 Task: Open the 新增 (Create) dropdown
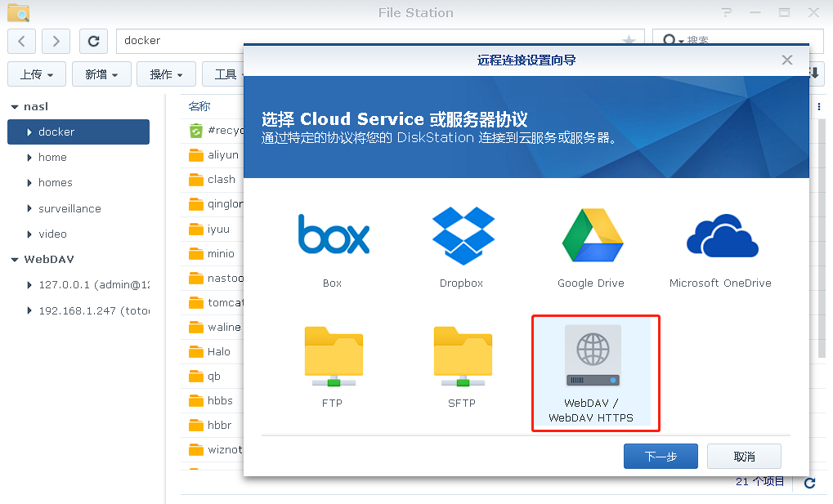pos(101,74)
